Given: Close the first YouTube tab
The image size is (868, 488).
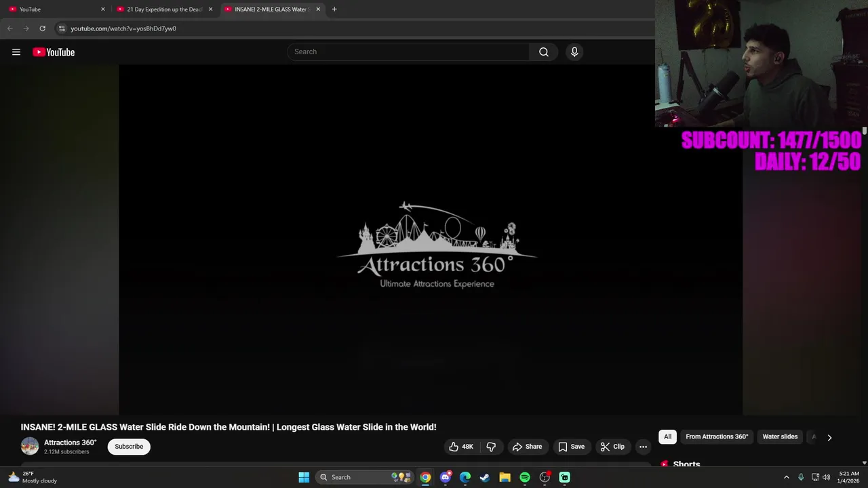Looking at the screenshot, I should point(103,9).
